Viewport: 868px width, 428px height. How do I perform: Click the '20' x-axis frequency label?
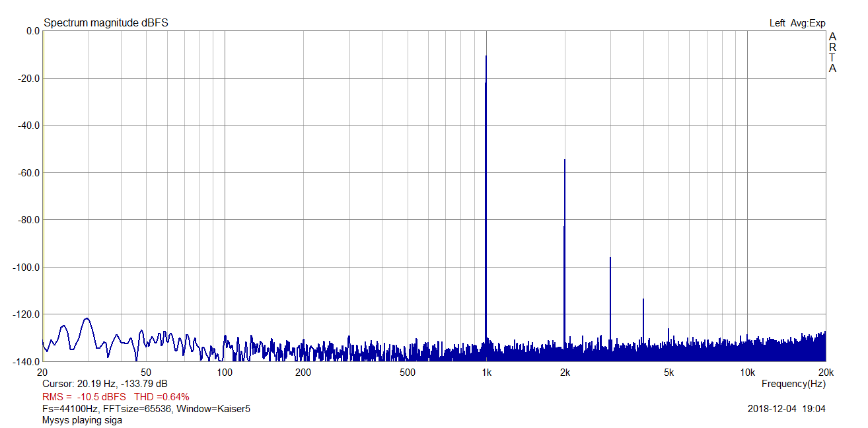click(x=43, y=372)
